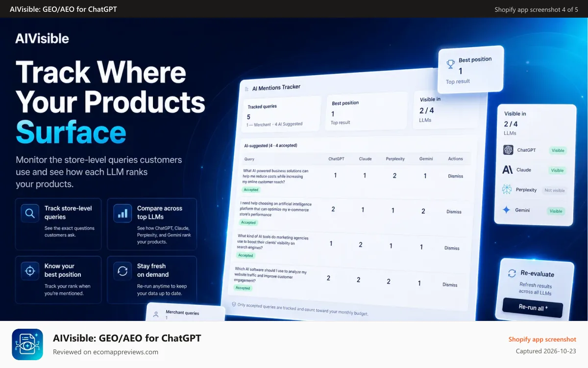Click the Merchant queries card at the bottom
Image resolution: width=588 pixels, height=368 pixels.
tap(186, 313)
